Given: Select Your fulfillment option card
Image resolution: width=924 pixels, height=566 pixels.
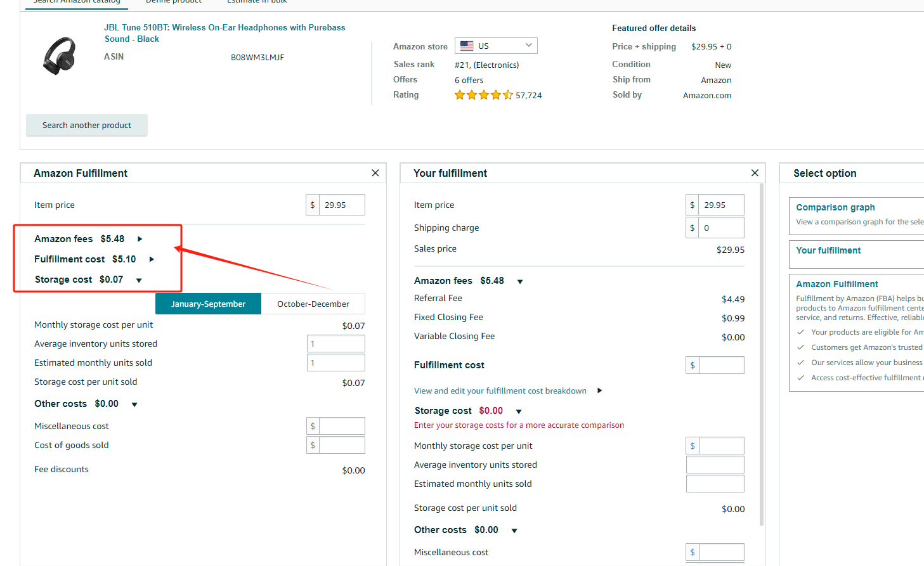Looking at the screenshot, I should pyautogui.click(x=856, y=254).
